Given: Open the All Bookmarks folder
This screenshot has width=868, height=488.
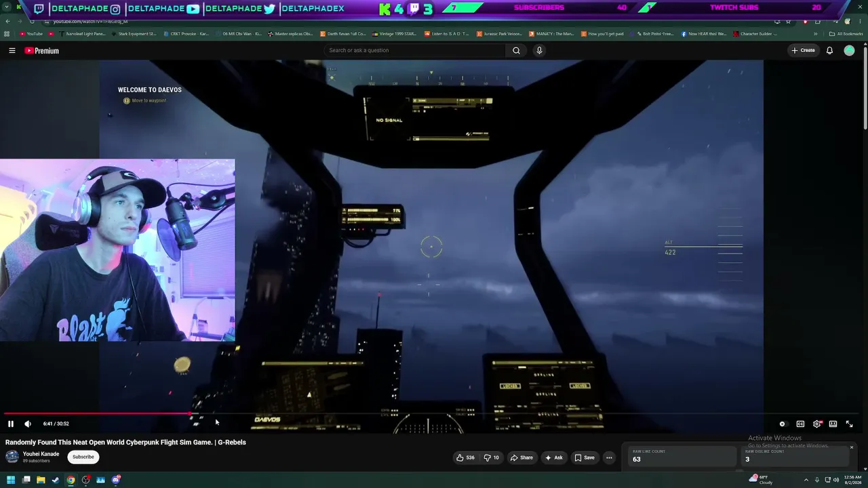Looking at the screenshot, I should click(x=846, y=34).
